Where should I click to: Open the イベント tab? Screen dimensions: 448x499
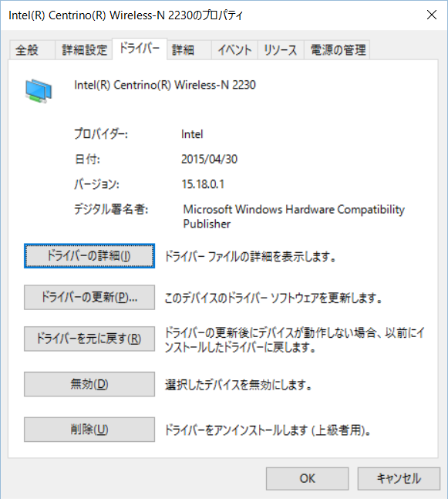tap(234, 50)
